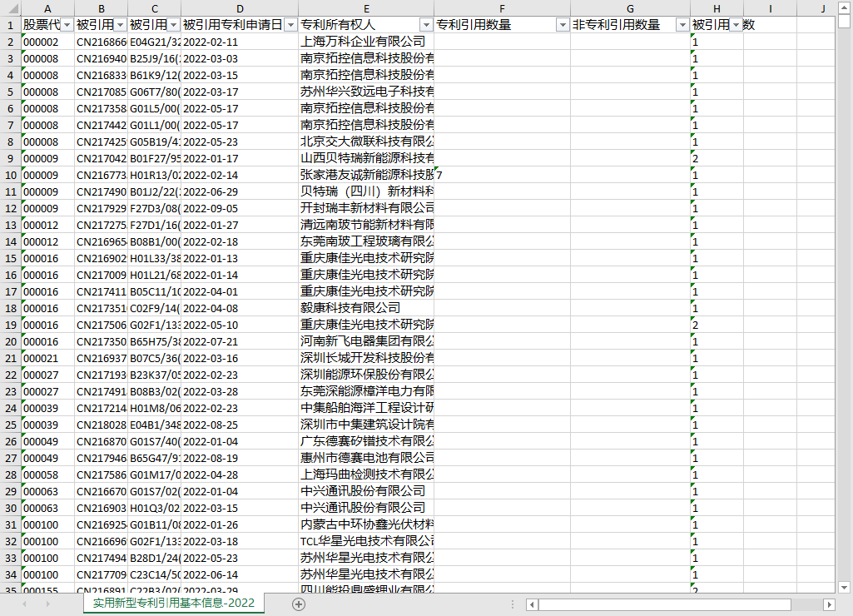The image size is (853, 616).
Task: Click cell 毅康科技有限公司
Action: pyautogui.click(x=366, y=309)
